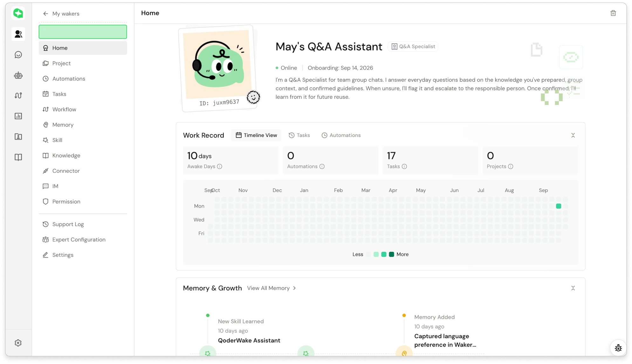Click the trash icon in the header
The image size is (632, 364).
click(613, 13)
